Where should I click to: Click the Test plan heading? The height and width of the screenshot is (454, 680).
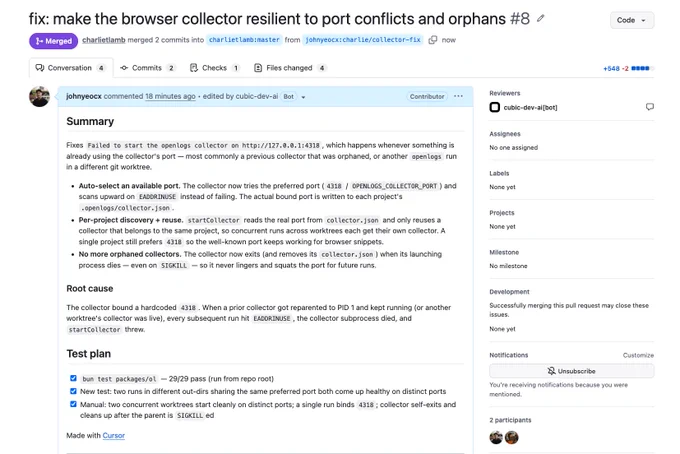coord(88,354)
